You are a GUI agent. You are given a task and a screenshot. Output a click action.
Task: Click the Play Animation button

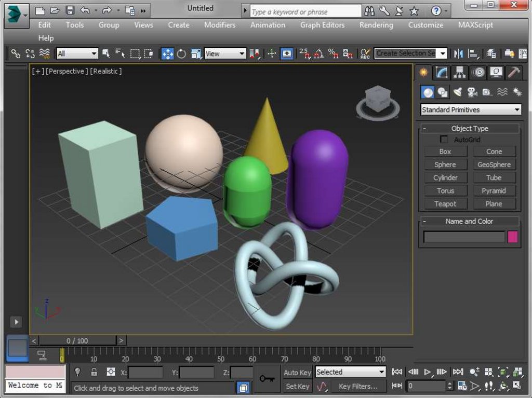(428, 372)
